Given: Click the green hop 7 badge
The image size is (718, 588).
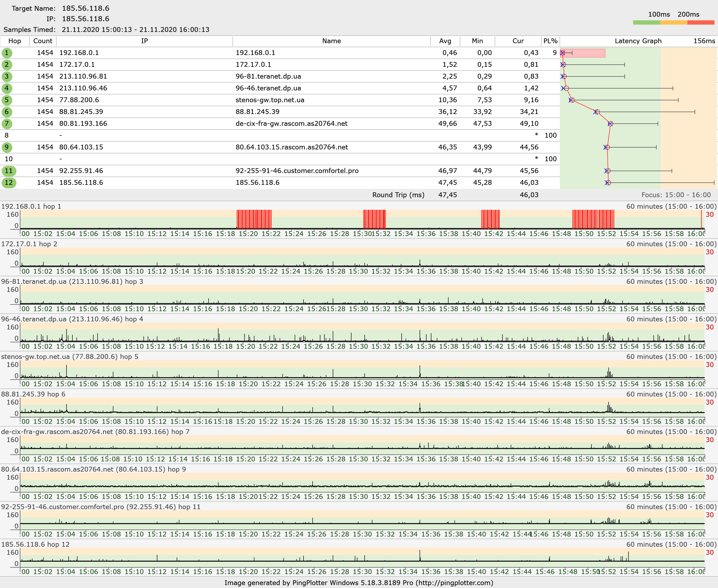Looking at the screenshot, I should coord(7,124).
